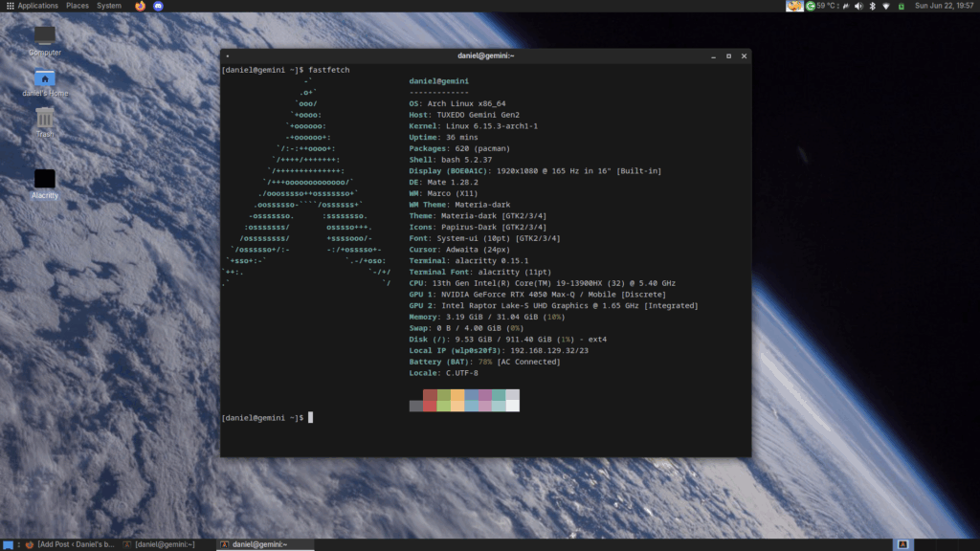Open the Bluetooth tray icon
Viewport: 980px width, 551px height.
873,6
